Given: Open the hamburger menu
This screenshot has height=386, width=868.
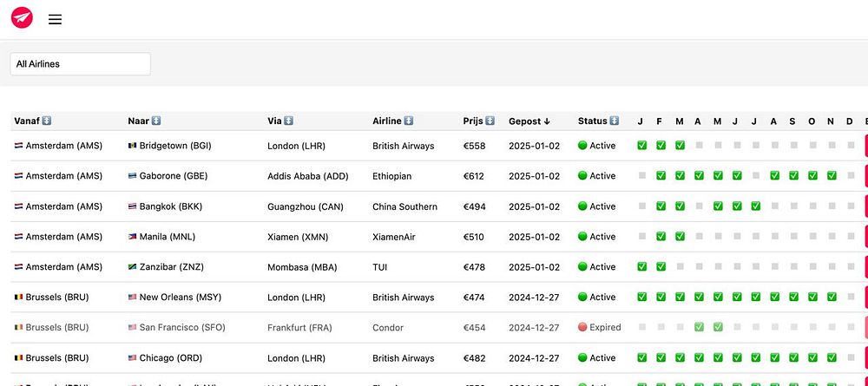Looking at the screenshot, I should (55, 19).
